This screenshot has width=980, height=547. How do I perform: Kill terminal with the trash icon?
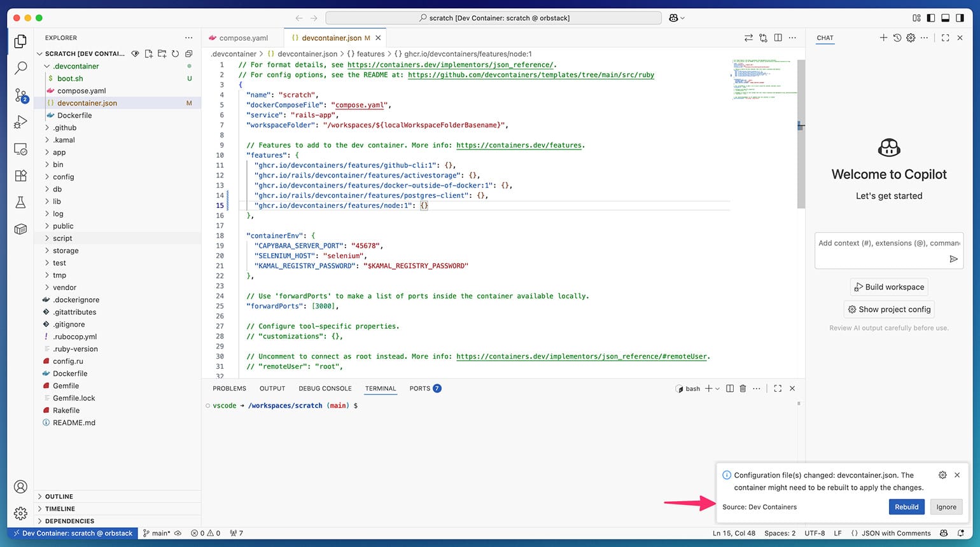[743, 389]
